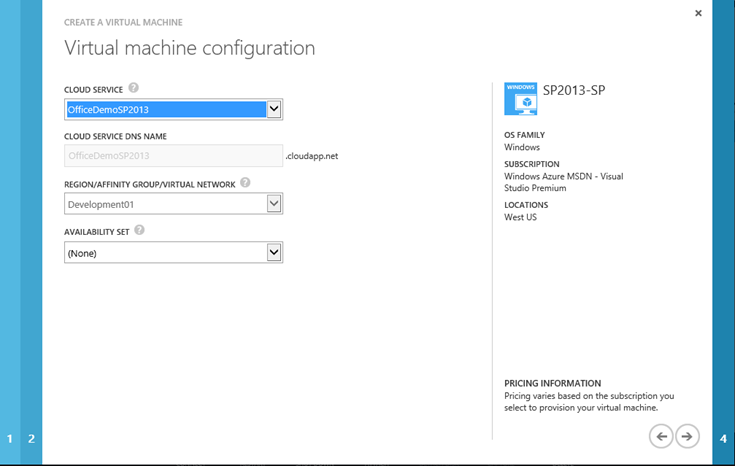Click the CREATE A VIRTUAL MACHINE header
Image resolution: width=735 pixels, height=466 pixels.
pyautogui.click(x=123, y=22)
